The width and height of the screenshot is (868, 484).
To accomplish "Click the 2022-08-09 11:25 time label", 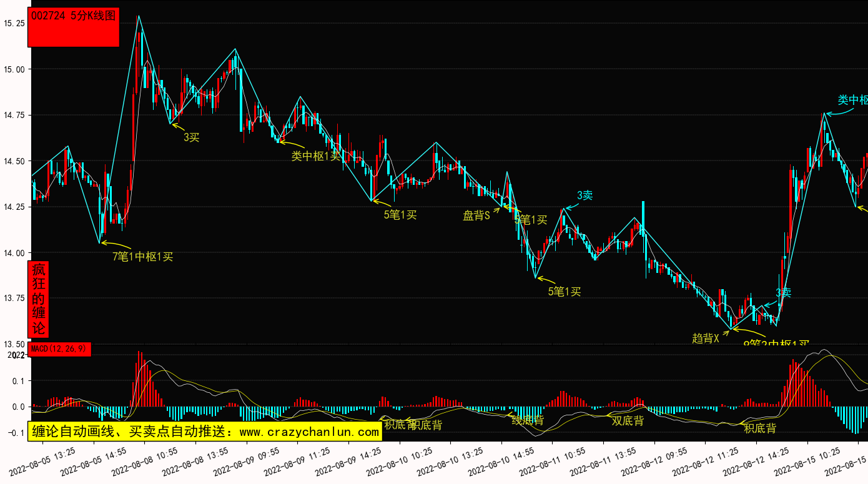I will point(298,461).
